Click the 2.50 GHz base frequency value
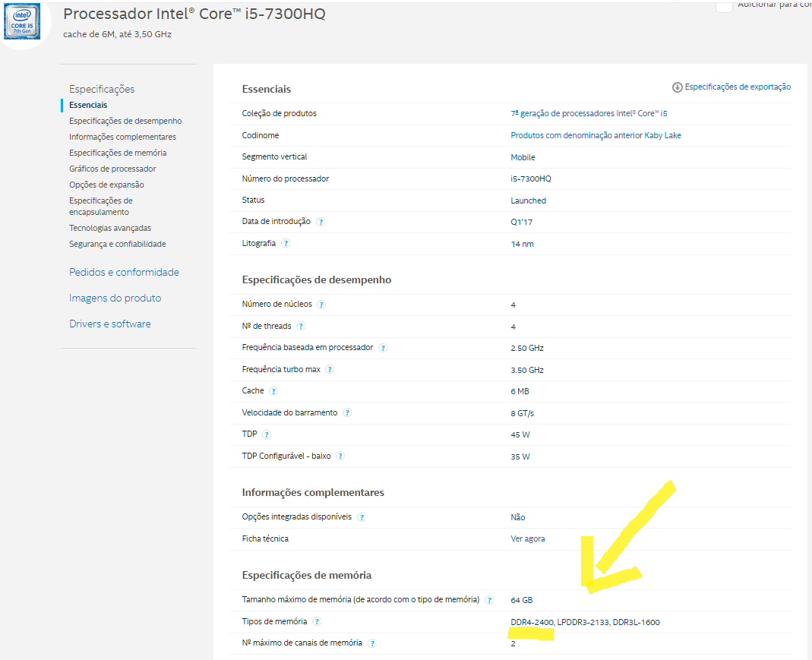Viewport: 812px width, 660px height. pyautogui.click(x=527, y=349)
